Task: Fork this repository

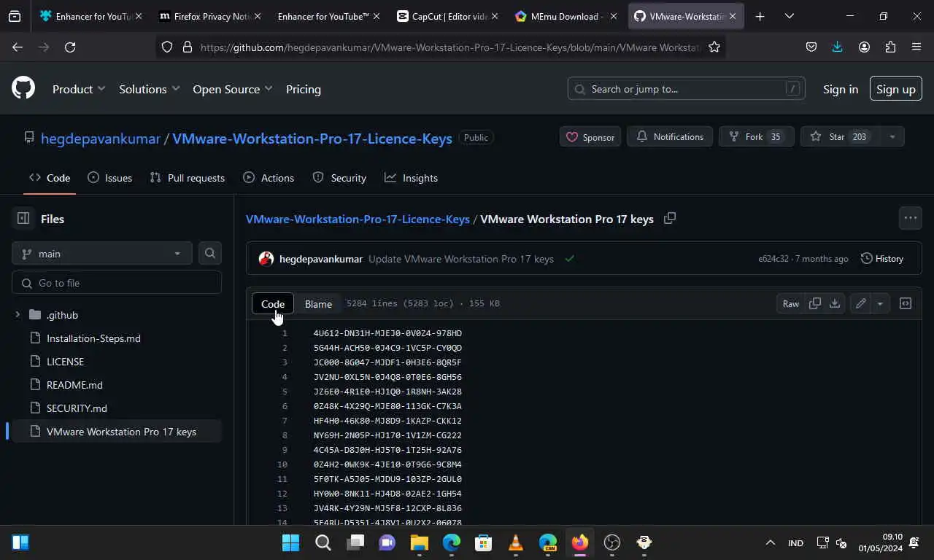Action: click(756, 136)
